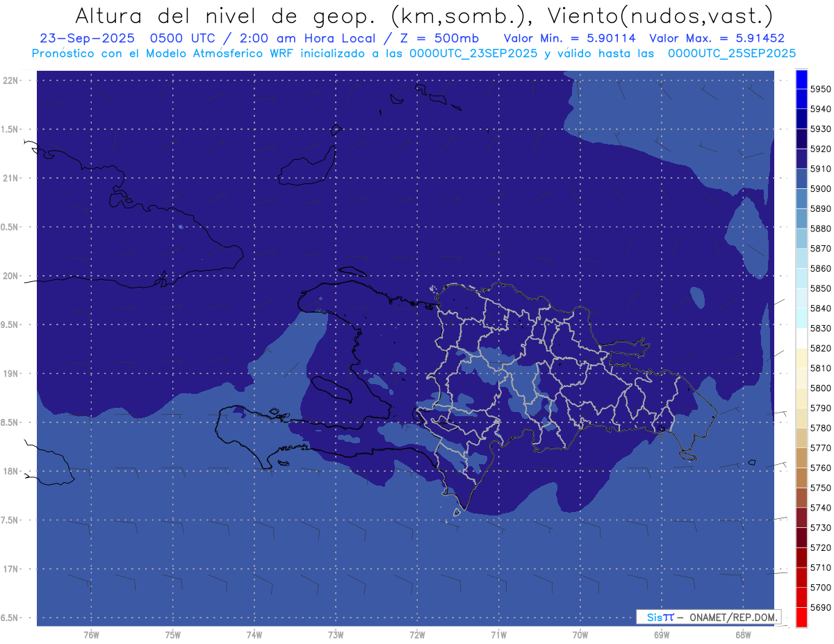
Task: Click the '6.5N' latitude label
Action: (x=10, y=618)
